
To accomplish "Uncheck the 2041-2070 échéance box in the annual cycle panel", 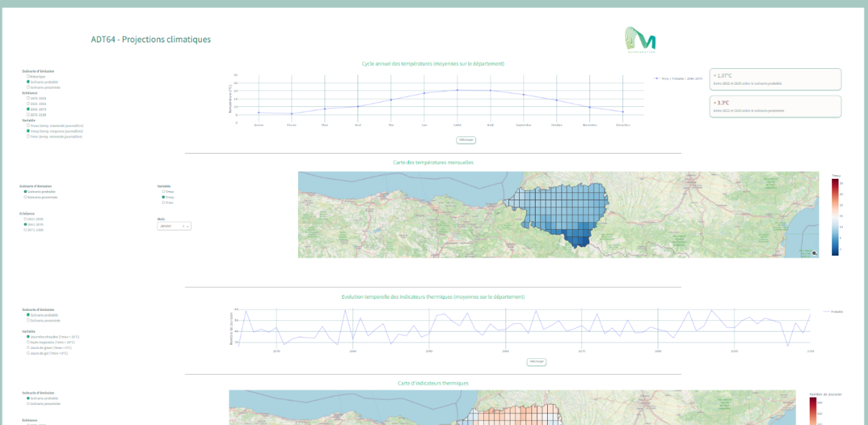I will [28, 109].
